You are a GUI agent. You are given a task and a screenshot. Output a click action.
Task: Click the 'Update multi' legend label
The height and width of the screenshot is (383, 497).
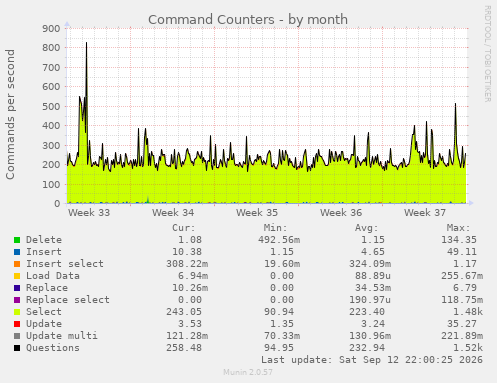62,336
